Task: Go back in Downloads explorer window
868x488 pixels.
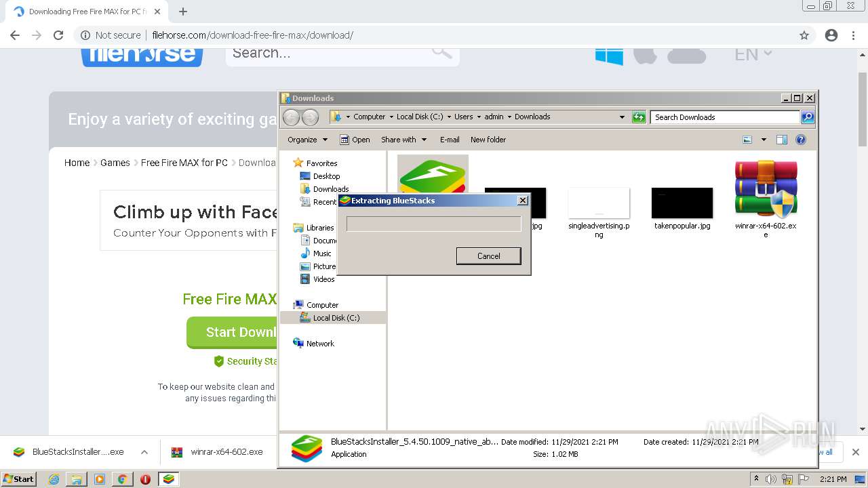Action: tap(291, 117)
